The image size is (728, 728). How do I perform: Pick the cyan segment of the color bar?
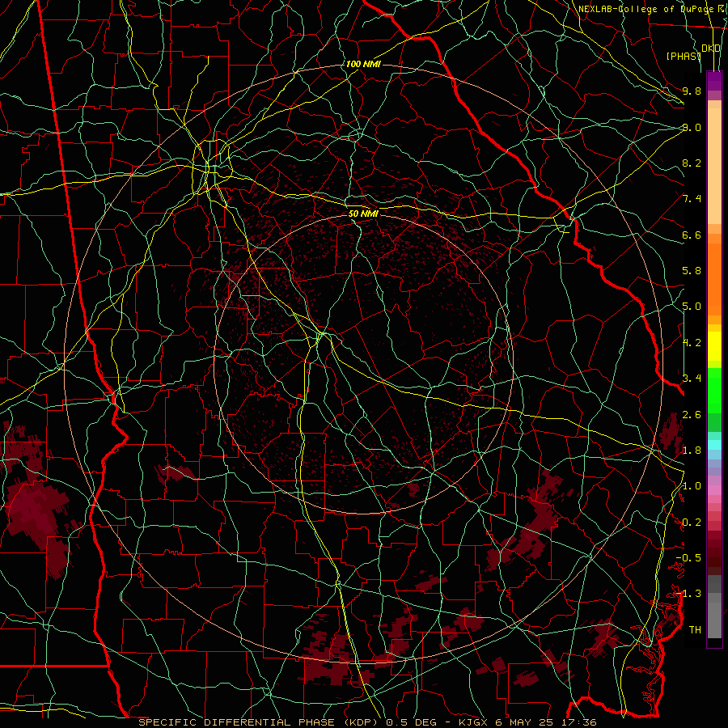[714, 445]
